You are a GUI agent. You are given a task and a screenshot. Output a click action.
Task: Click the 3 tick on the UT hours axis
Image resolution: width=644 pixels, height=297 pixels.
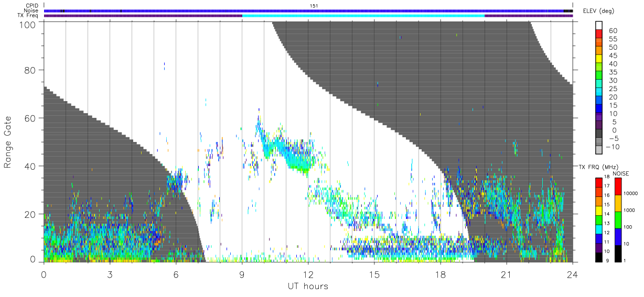click(x=110, y=275)
